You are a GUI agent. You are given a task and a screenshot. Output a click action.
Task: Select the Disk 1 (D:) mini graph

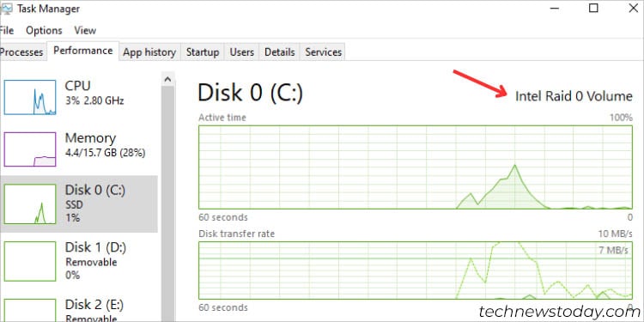[x=30, y=261]
